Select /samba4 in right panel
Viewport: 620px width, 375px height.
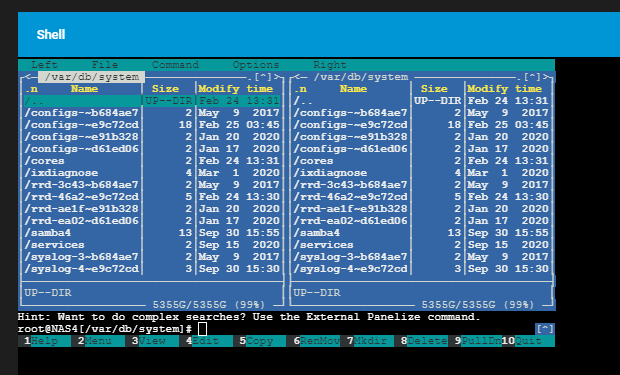tap(421, 233)
